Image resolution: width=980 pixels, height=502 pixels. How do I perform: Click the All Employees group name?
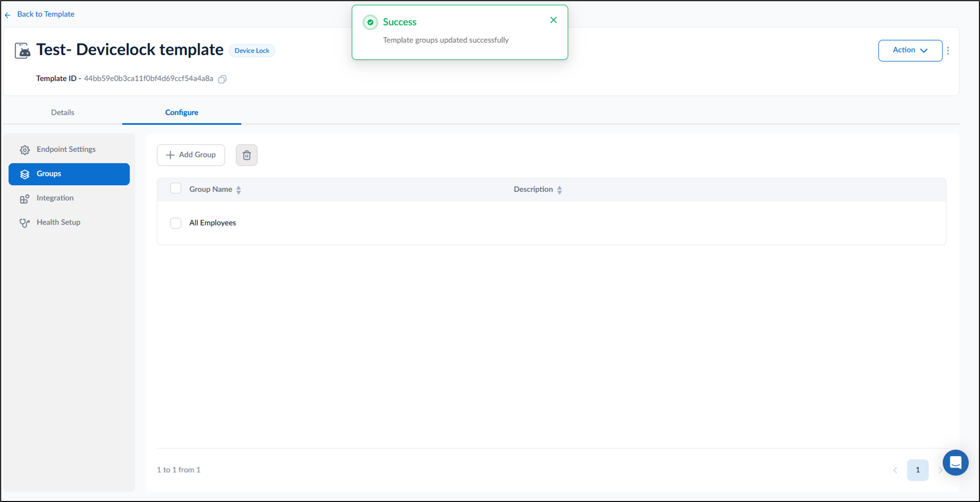point(212,223)
